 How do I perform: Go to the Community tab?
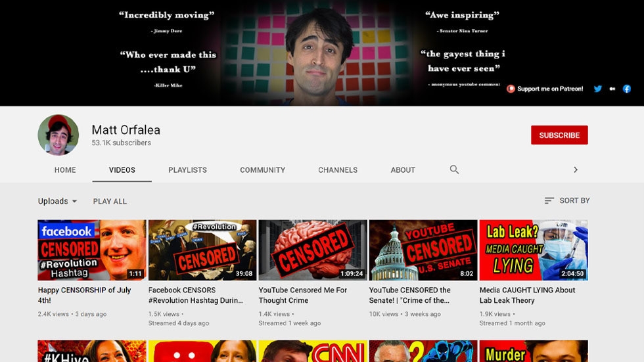click(262, 170)
